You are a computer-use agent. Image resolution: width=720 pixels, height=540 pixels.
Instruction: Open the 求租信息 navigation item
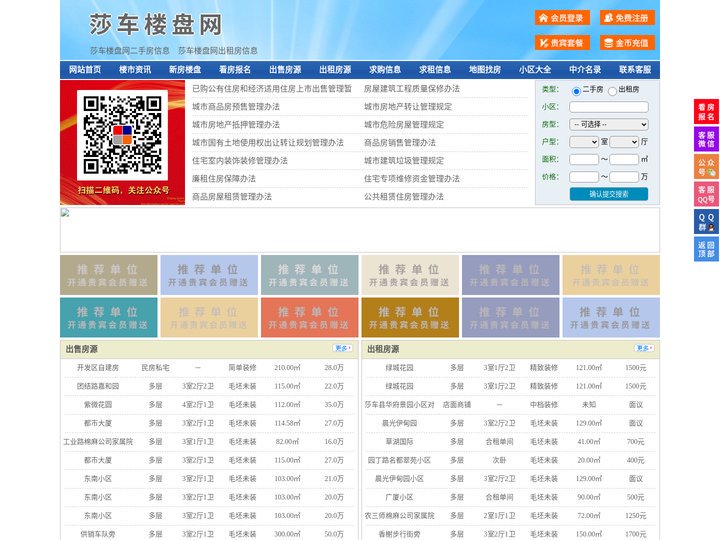coord(435,70)
